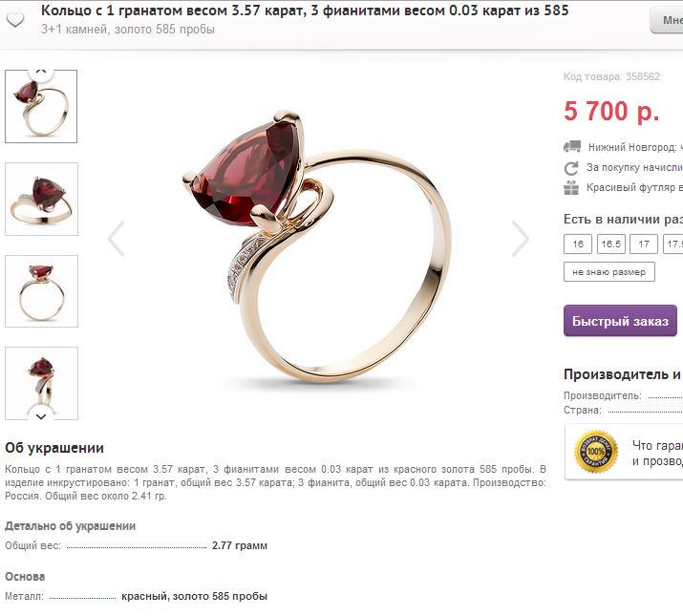The height and width of the screenshot is (616, 683).
Task: Choose 'не знаю размер' option
Action: (x=608, y=272)
